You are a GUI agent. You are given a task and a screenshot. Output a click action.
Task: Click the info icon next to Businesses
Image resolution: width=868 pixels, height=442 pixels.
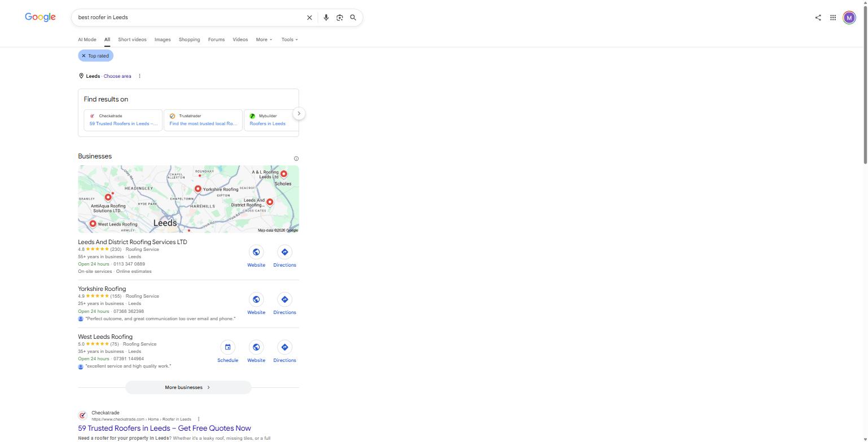click(x=296, y=158)
